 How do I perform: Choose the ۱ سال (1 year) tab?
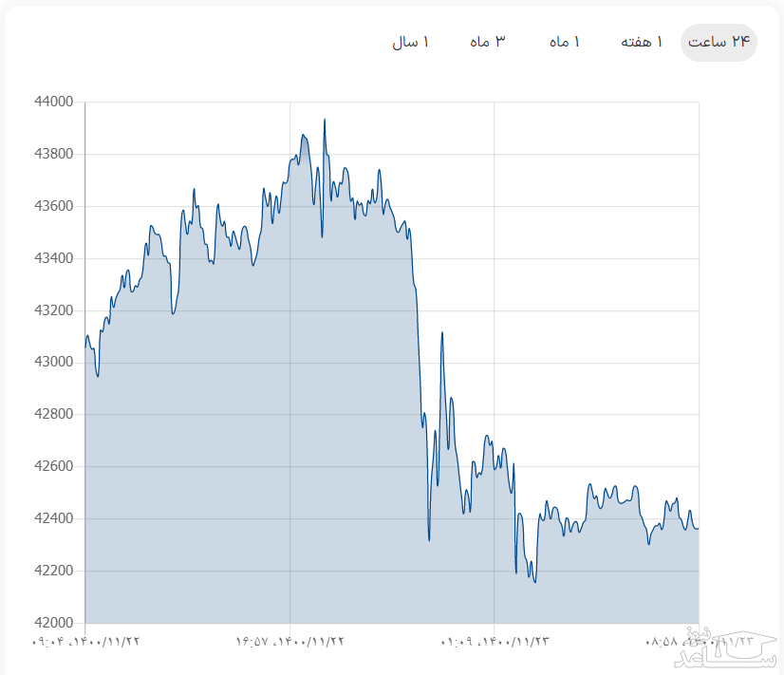pyautogui.click(x=410, y=43)
